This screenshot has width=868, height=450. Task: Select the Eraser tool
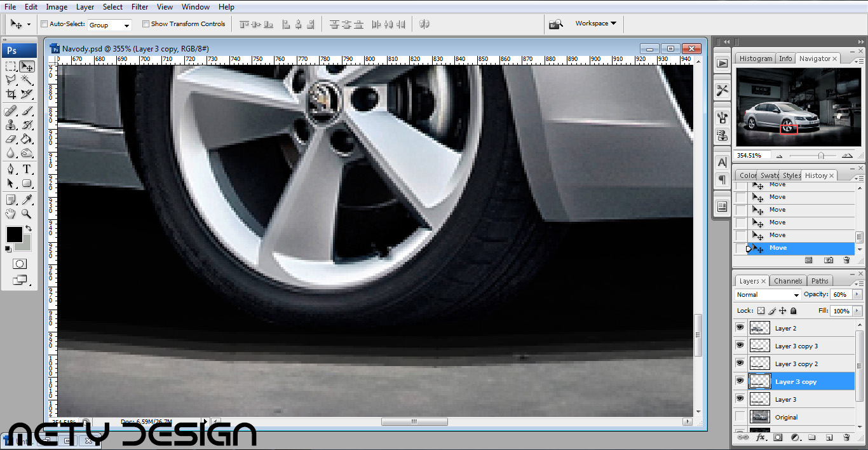[x=11, y=139]
